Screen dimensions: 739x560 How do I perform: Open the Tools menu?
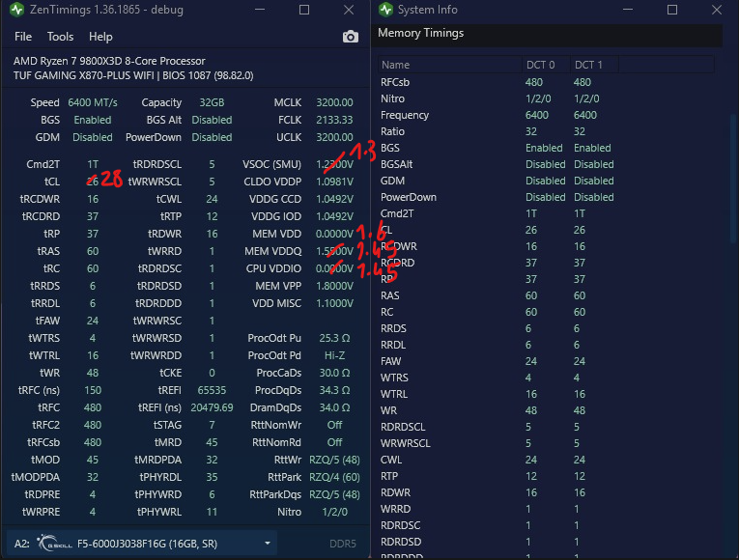click(60, 37)
